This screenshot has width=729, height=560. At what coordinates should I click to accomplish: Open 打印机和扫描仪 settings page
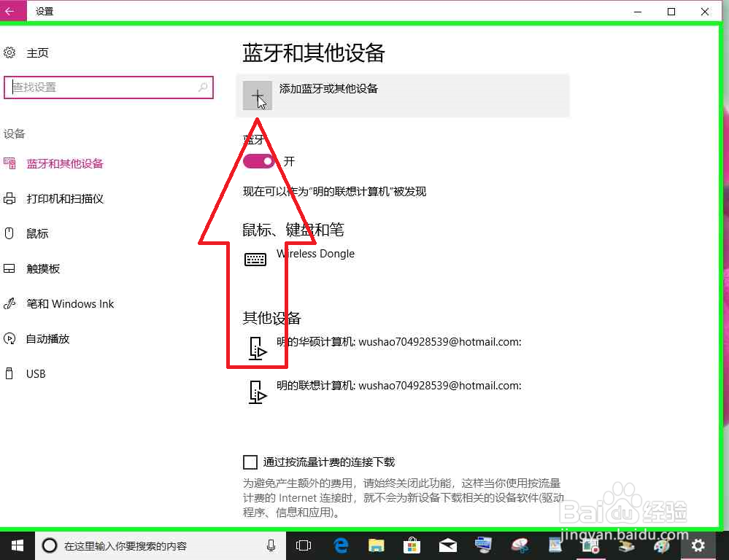click(65, 199)
